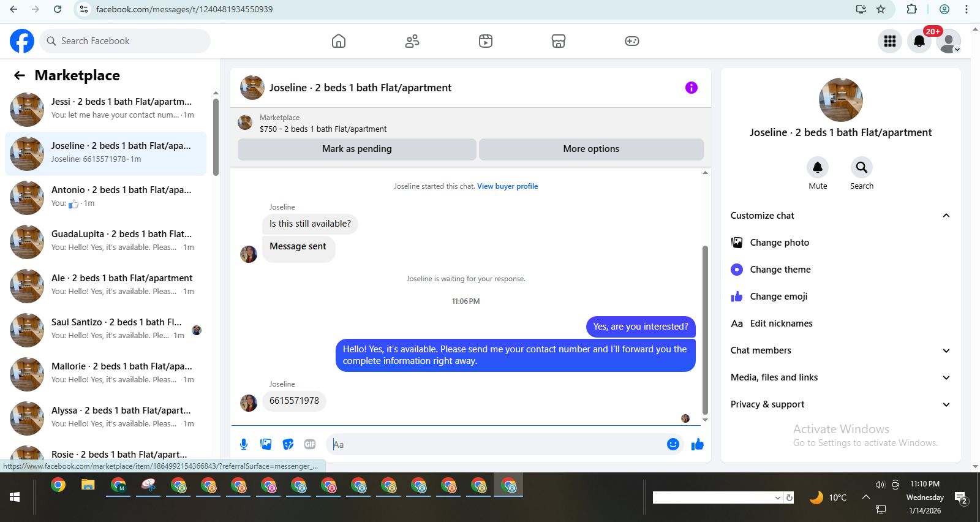Click Change theme option
The height and width of the screenshot is (522, 980).
coord(840,270)
